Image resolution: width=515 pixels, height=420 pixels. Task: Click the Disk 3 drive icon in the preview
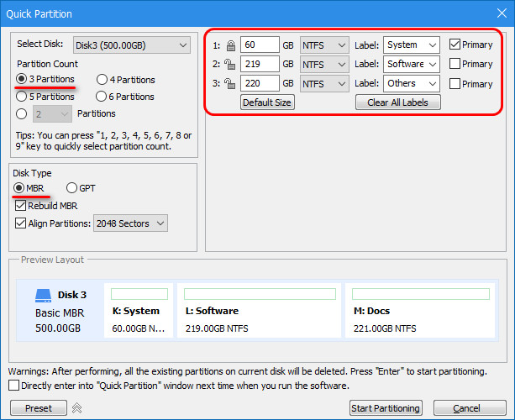click(x=44, y=295)
